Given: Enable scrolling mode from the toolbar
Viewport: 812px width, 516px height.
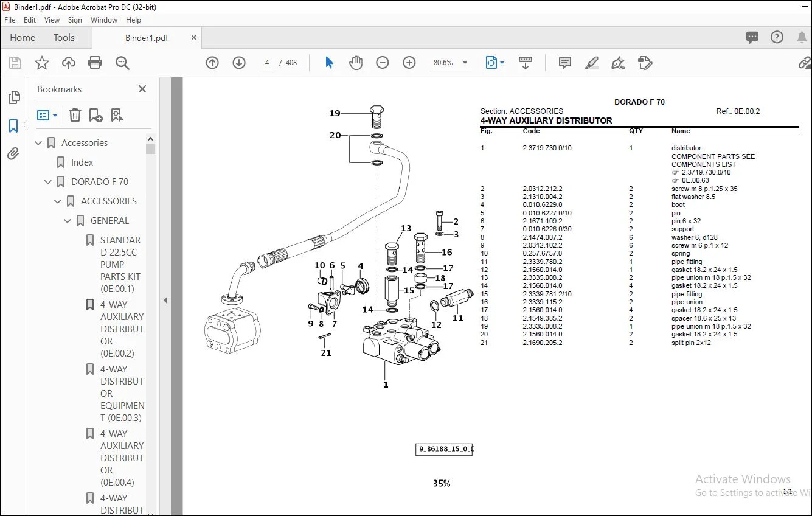Looking at the screenshot, I should [x=526, y=63].
